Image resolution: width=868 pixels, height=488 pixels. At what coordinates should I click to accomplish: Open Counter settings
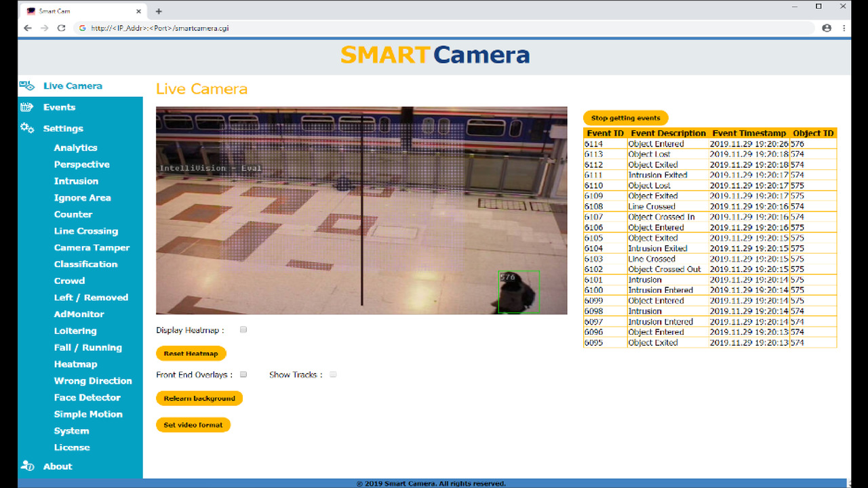coord(73,214)
